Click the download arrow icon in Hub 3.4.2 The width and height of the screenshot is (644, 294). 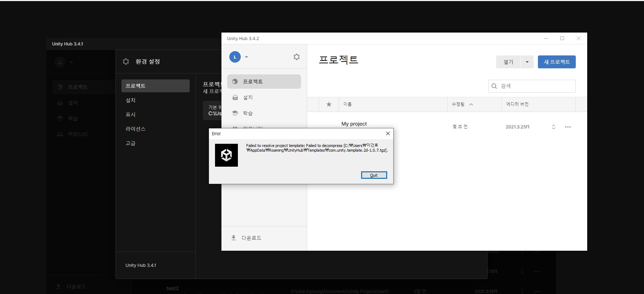click(x=234, y=238)
